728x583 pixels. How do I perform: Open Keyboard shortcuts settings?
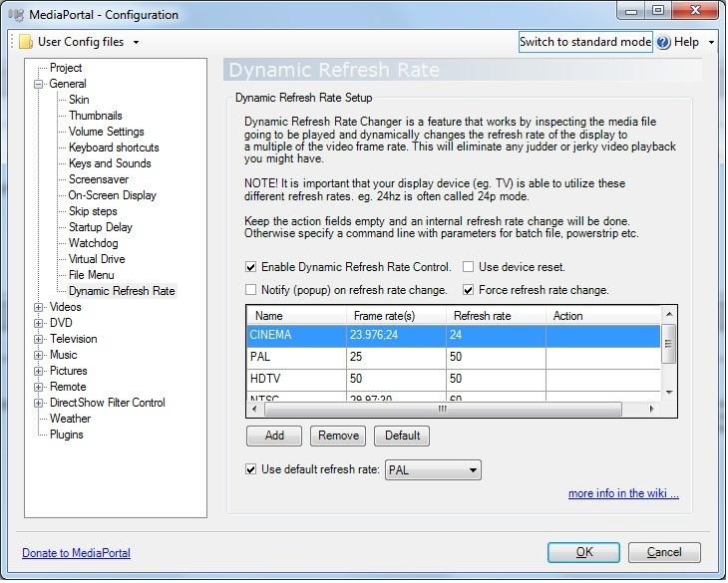point(114,147)
